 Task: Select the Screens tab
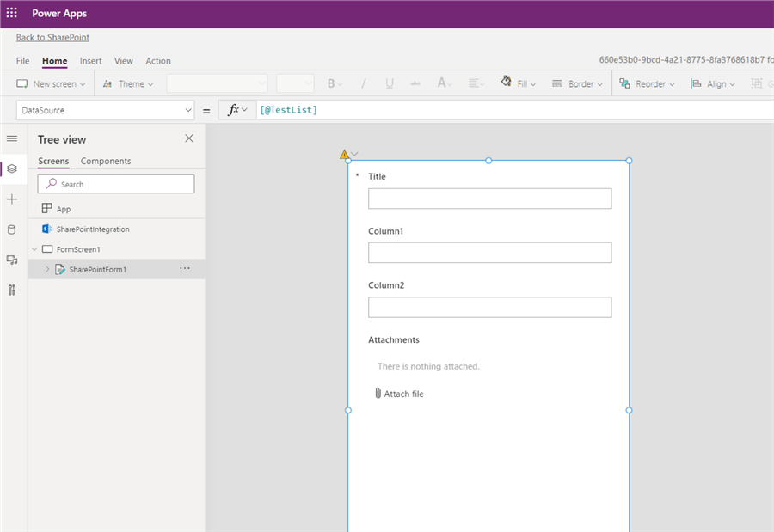(x=53, y=161)
